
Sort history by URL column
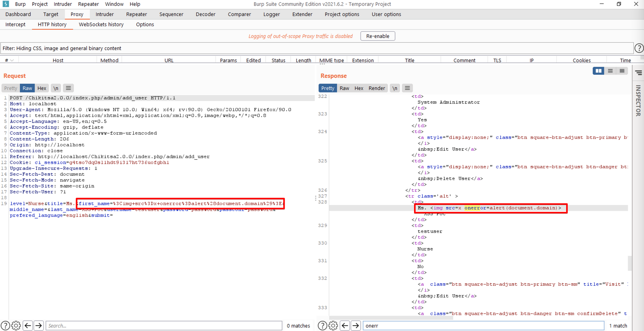tap(169, 60)
